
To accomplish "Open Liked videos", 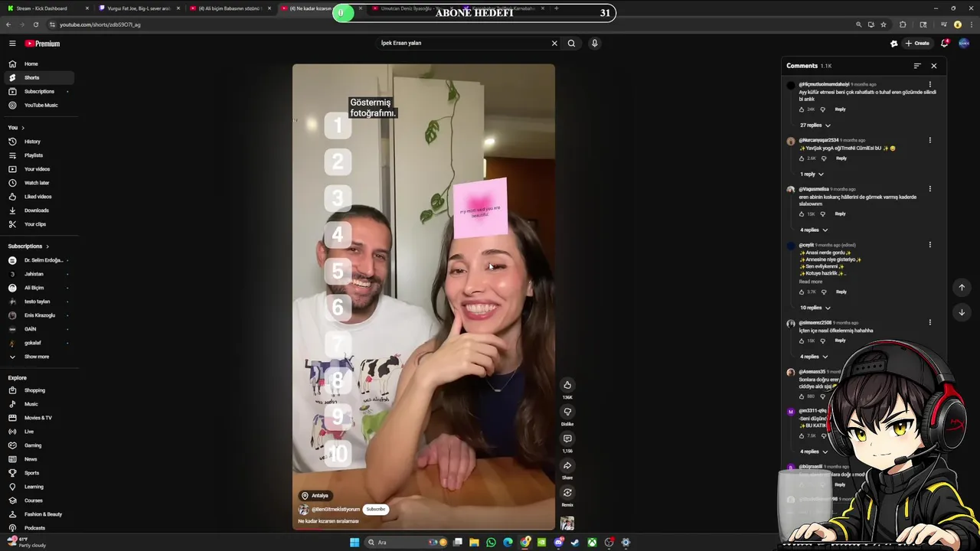I will 38,197.
